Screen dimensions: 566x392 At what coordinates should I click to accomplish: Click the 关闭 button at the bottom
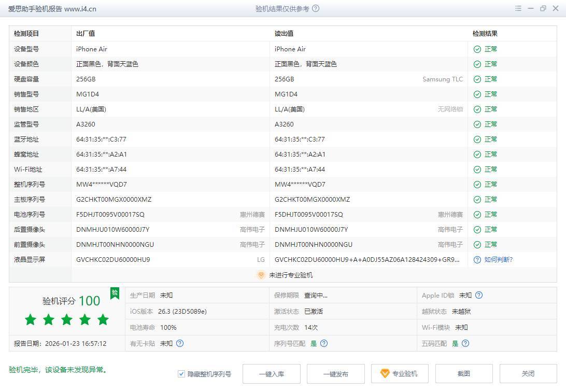click(528, 374)
